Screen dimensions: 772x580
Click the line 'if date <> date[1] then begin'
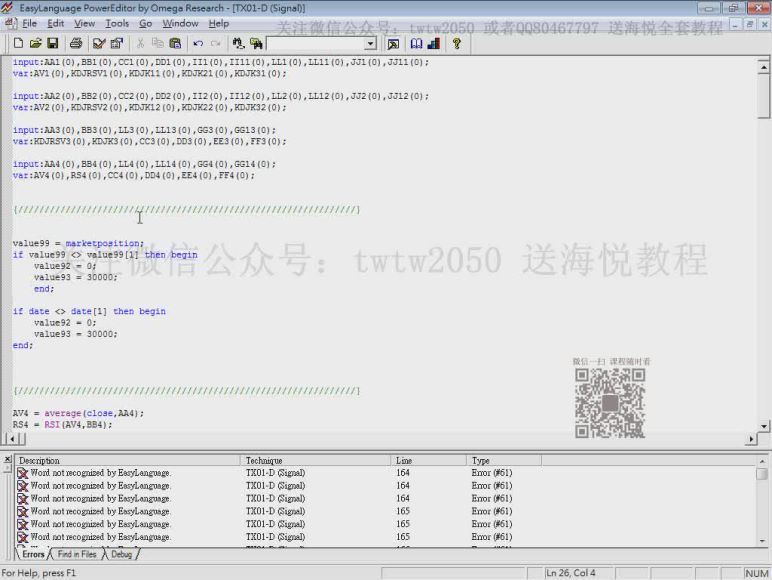coord(89,311)
